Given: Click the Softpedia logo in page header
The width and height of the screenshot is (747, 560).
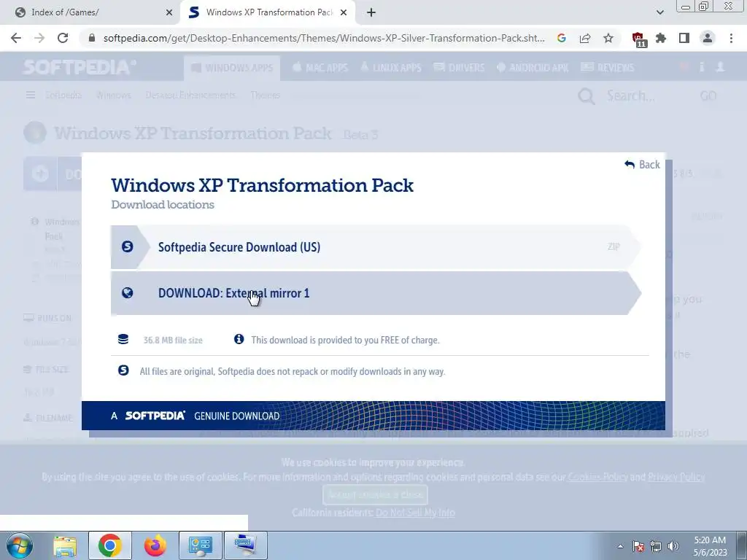Looking at the screenshot, I should click(x=80, y=67).
